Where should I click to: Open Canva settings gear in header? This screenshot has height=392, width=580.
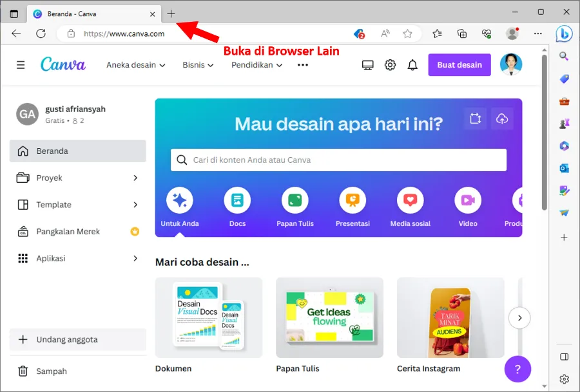390,65
